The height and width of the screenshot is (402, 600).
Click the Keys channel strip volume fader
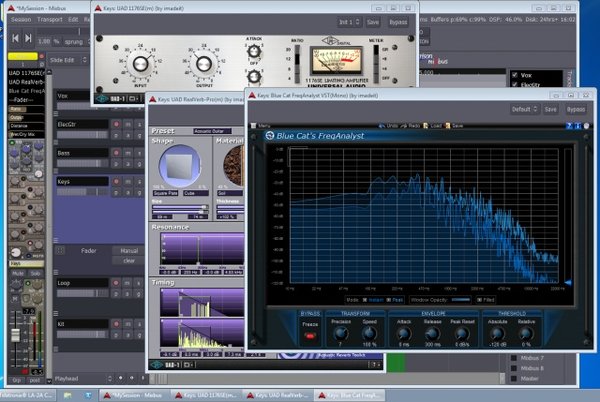(x=15, y=335)
